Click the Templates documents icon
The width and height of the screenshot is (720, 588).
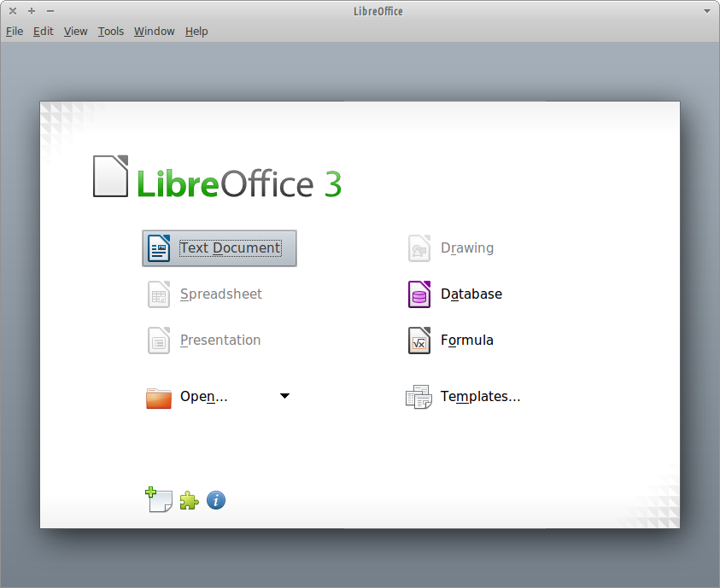[x=419, y=397]
